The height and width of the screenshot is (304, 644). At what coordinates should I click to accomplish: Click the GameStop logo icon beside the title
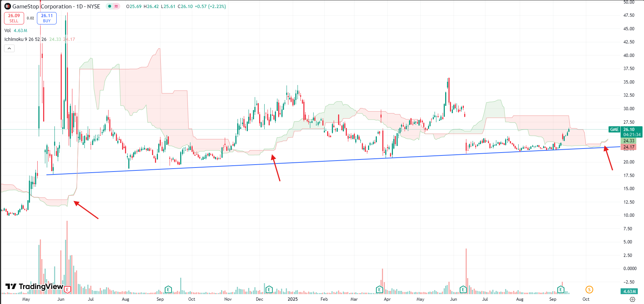coord(7,6)
